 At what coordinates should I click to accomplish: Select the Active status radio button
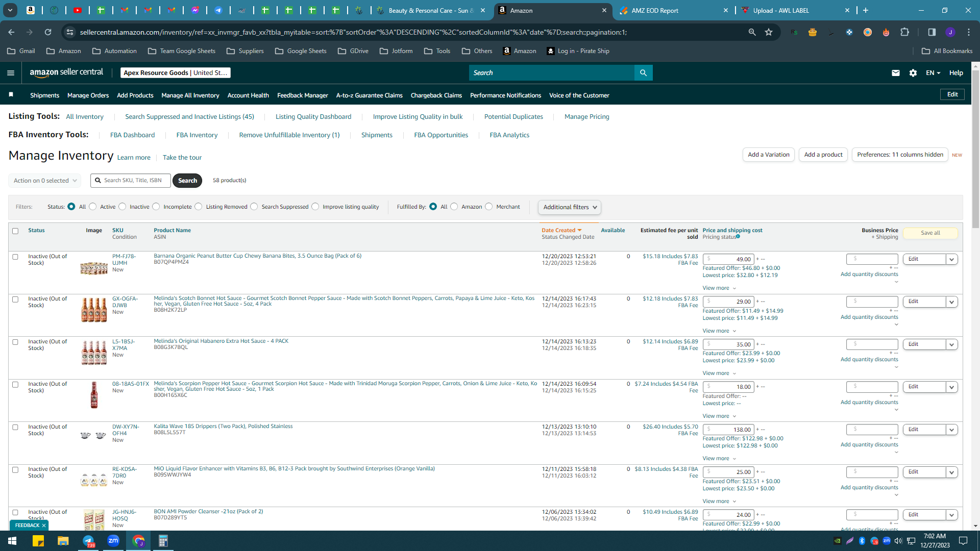(x=93, y=207)
